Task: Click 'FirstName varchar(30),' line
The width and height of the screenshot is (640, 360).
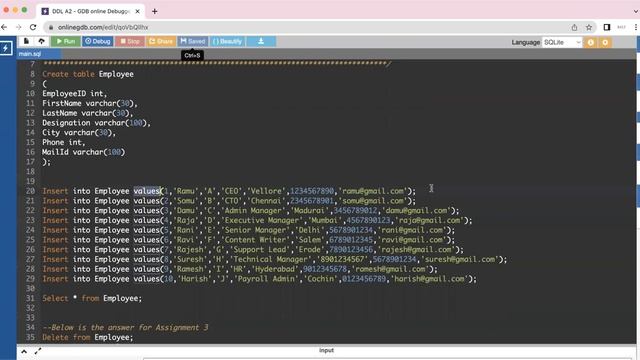Action: [x=90, y=104]
